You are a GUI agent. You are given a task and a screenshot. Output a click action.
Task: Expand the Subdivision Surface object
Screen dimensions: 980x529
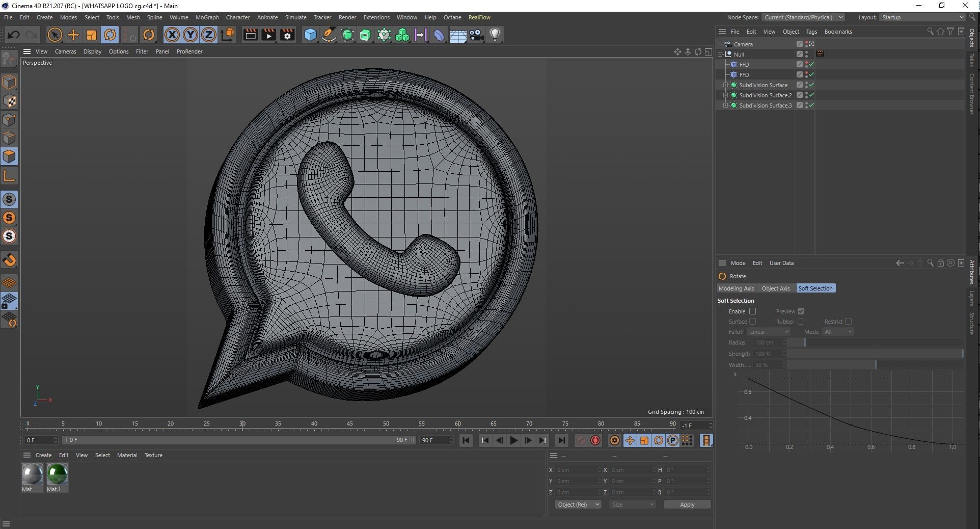point(725,85)
